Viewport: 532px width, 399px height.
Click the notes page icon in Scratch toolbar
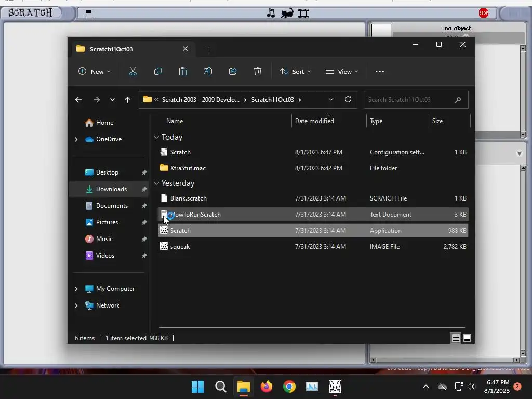tap(88, 13)
